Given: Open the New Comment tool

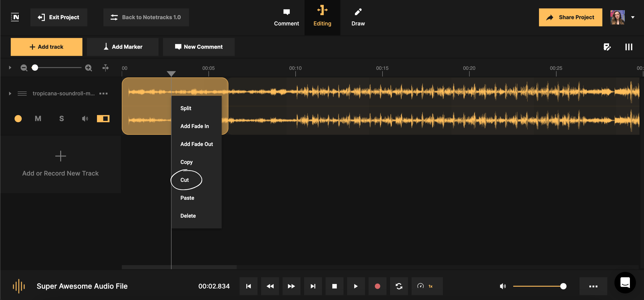Looking at the screenshot, I should click(199, 47).
